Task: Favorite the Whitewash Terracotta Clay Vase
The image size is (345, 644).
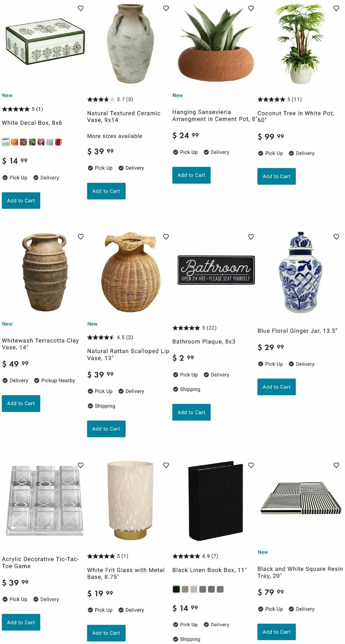Action: [81, 237]
